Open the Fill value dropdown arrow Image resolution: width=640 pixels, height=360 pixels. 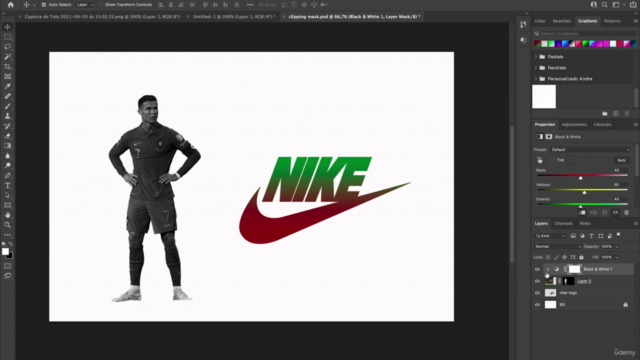[x=617, y=258]
